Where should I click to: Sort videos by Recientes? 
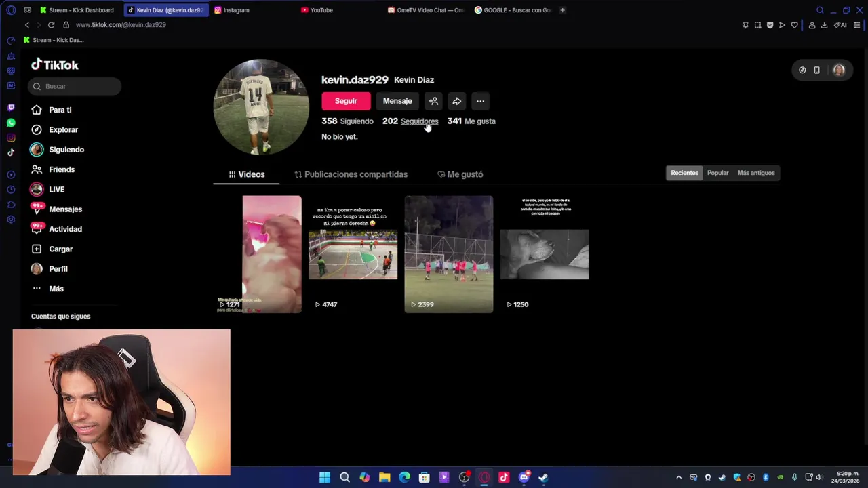pyautogui.click(x=684, y=173)
